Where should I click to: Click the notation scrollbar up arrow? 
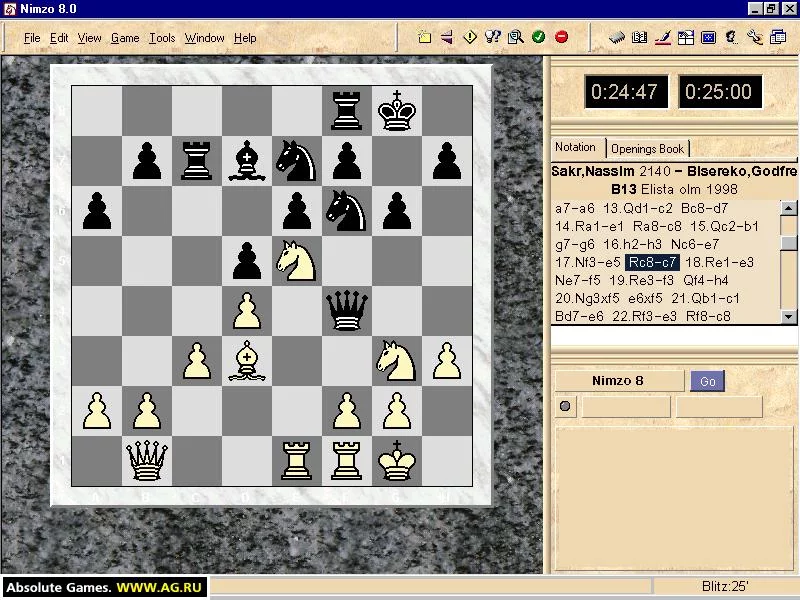(789, 208)
